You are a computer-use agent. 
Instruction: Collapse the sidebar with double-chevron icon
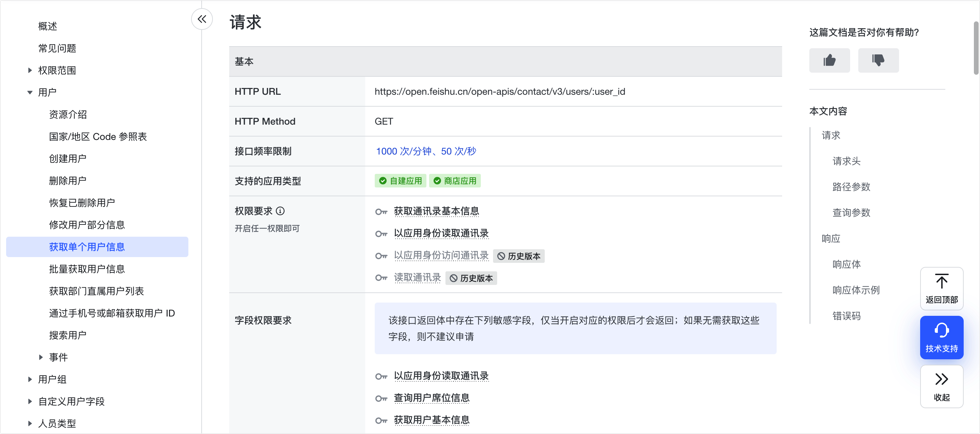click(202, 19)
